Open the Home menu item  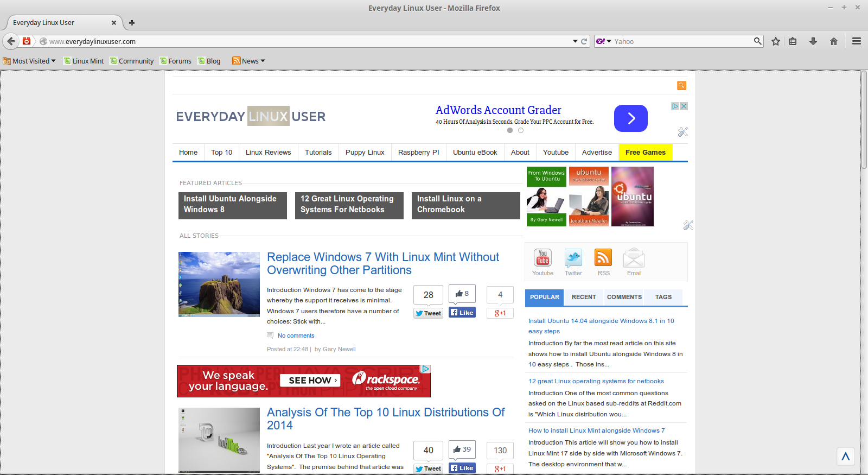pos(188,153)
